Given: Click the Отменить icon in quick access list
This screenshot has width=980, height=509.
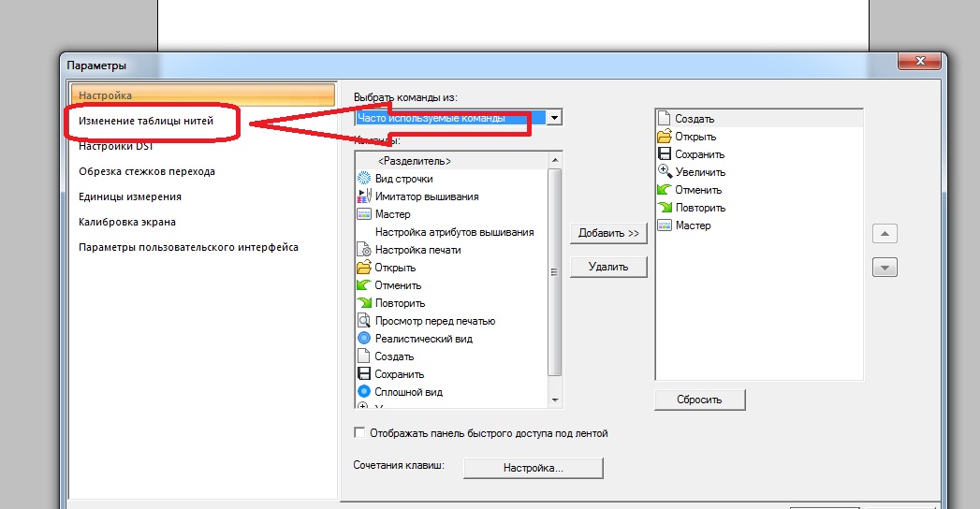Looking at the screenshot, I should point(665,189).
